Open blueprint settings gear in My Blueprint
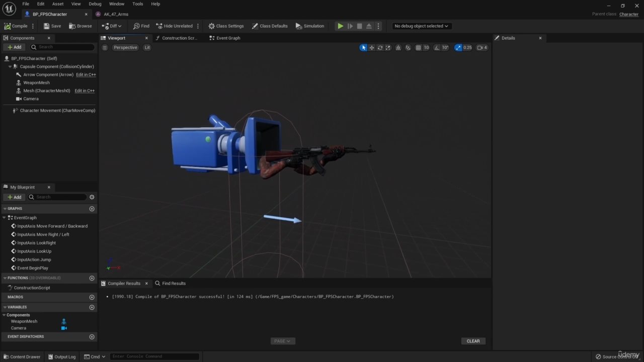The width and height of the screenshot is (644, 362). 92,197
